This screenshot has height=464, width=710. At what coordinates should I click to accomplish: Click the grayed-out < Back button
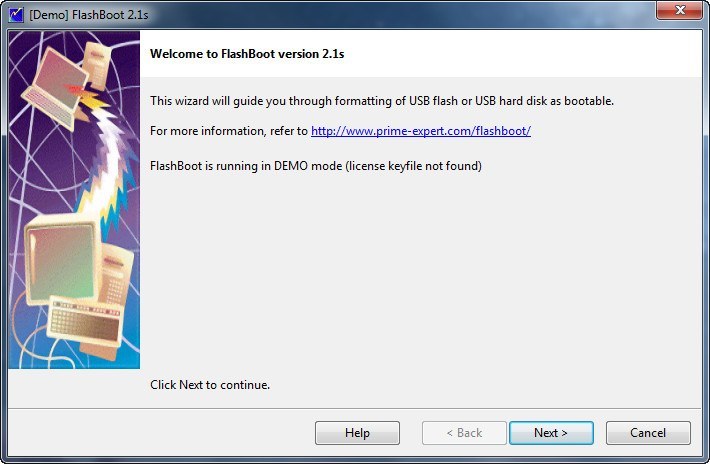tap(464, 433)
